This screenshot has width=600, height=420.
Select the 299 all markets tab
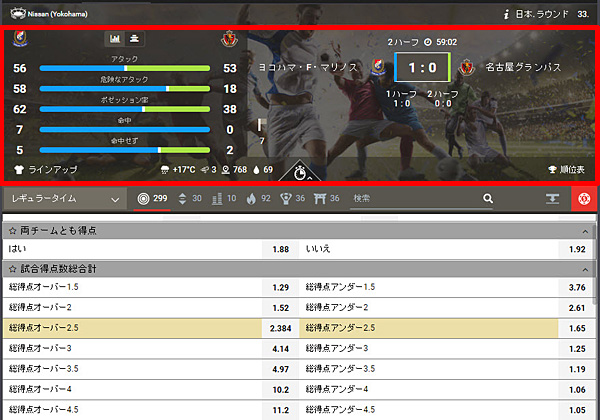point(152,199)
